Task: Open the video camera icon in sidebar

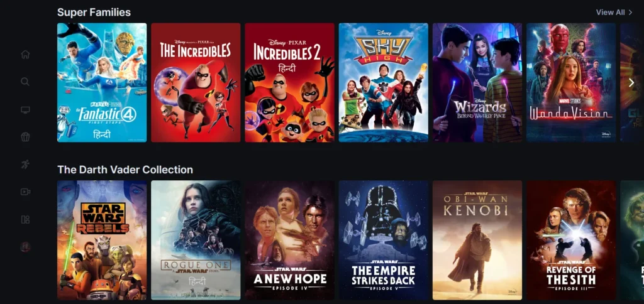Action: tap(25, 192)
